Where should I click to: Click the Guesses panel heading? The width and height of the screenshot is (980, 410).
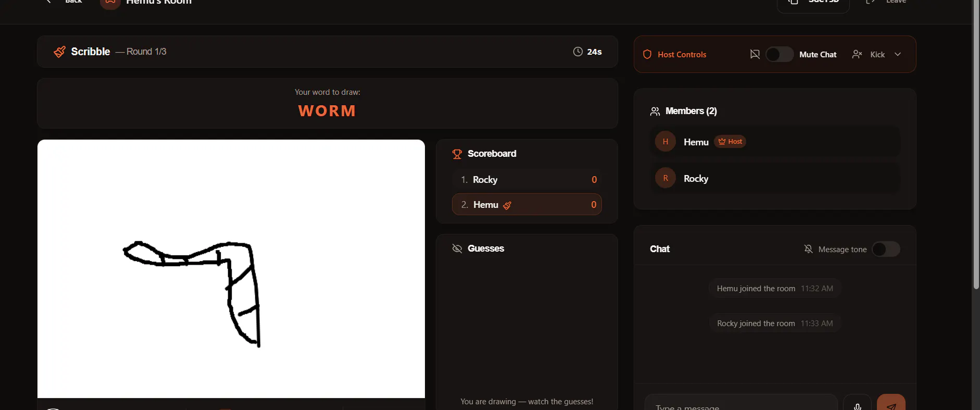[x=486, y=249]
